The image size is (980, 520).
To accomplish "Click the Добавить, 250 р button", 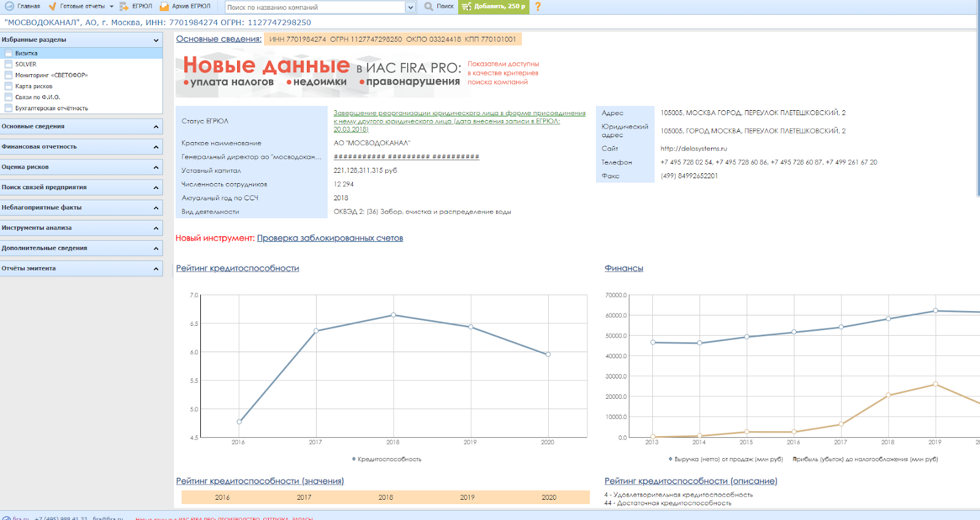I will pos(494,6).
